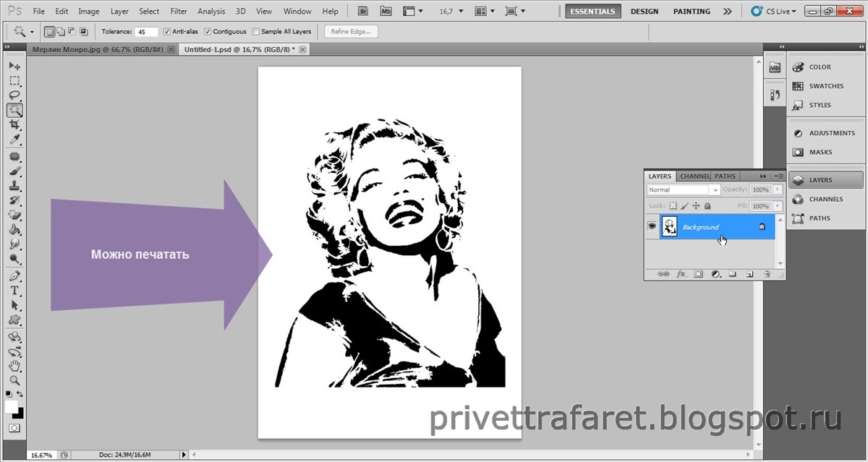Select the Dodge tool

pos(14,258)
